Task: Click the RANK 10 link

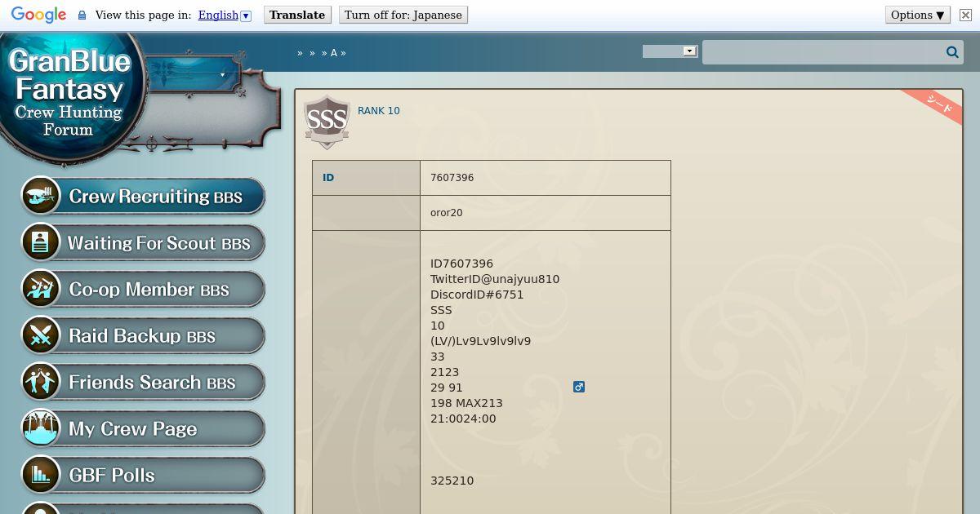Action: click(379, 111)
